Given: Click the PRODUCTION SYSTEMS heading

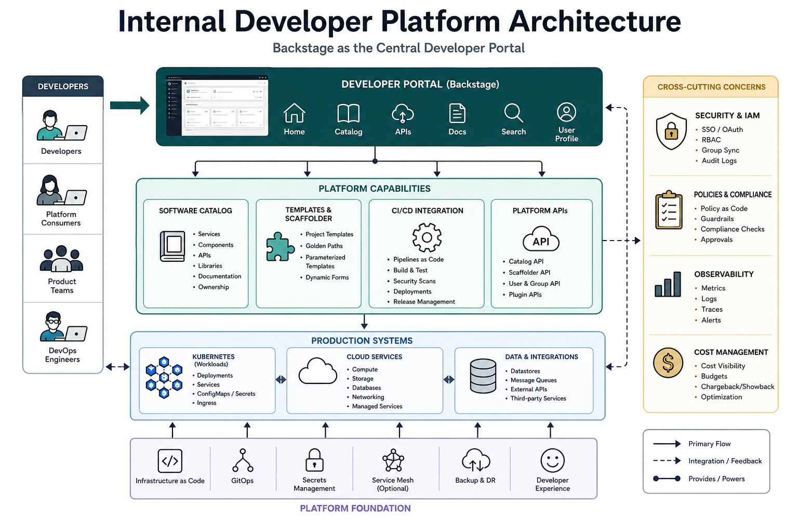Looking at the screenshot, I should pos(362,341).
